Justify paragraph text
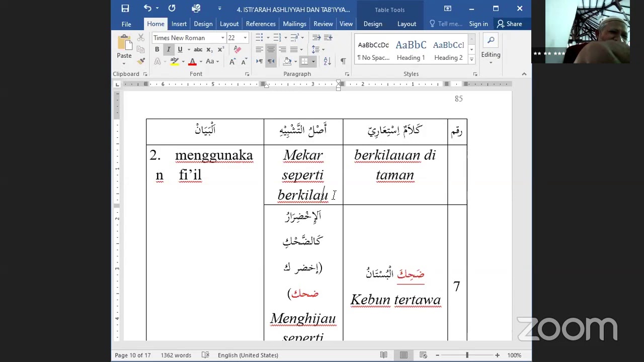This screenshot has height=362, width=644. [293, 49]
